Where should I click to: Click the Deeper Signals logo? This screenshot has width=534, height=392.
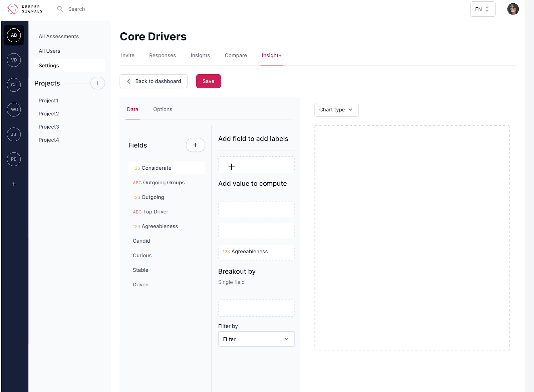(25, 9)
